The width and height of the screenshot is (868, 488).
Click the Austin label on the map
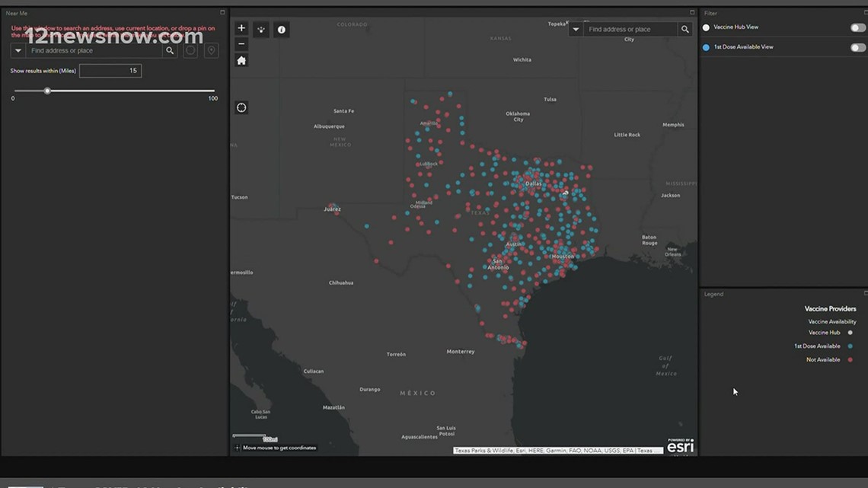coord(514,244)
